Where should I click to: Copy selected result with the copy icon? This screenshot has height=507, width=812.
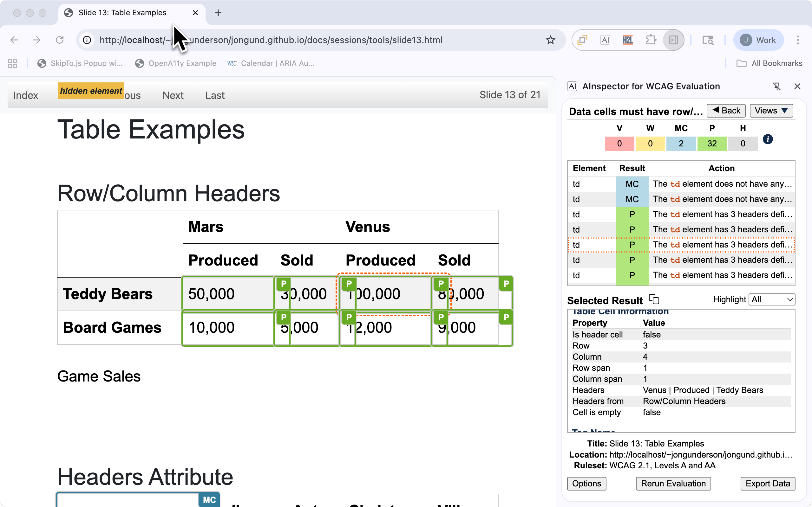(654, 299)
